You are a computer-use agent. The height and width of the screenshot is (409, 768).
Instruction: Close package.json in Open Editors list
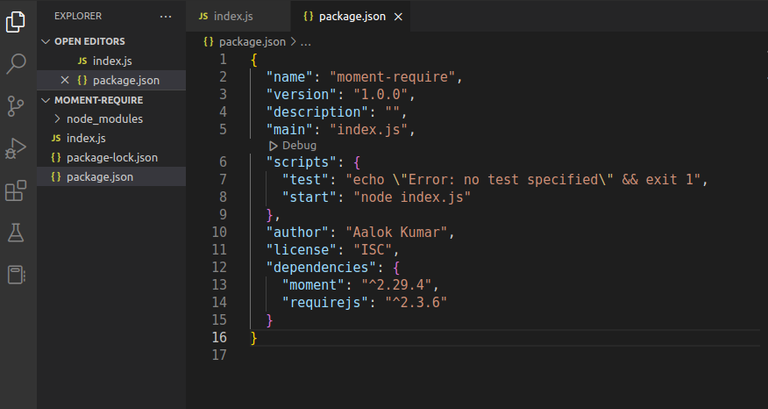tap(65, 80)
